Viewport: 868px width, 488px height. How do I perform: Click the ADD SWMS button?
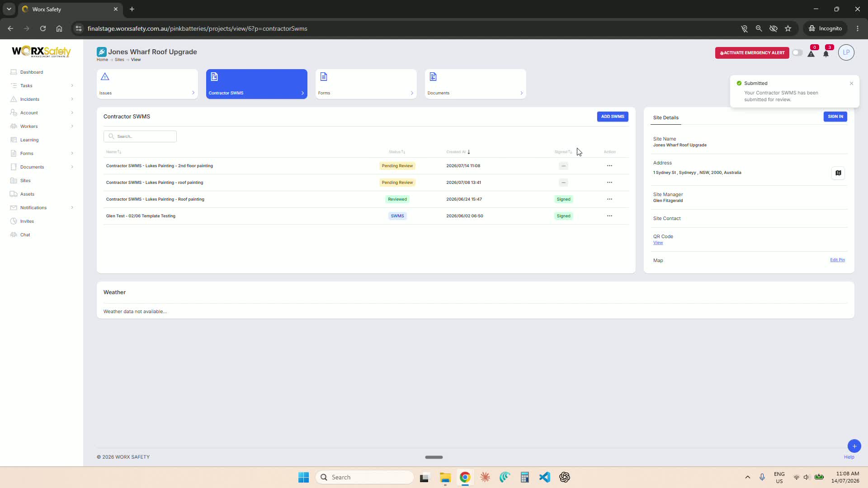click(x=613, y=117)
